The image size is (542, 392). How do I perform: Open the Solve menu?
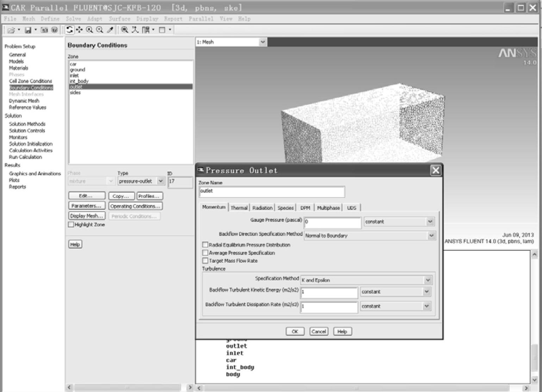click(x=73, y=19)
